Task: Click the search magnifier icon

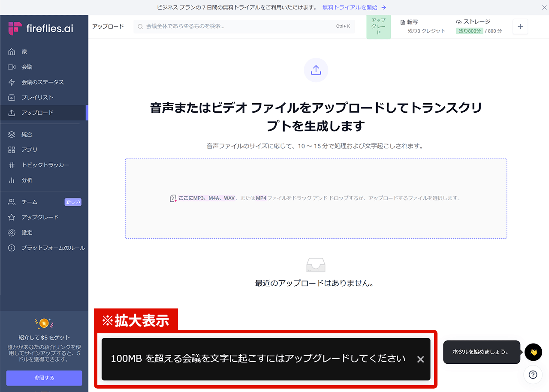Action: click(140, 27)
